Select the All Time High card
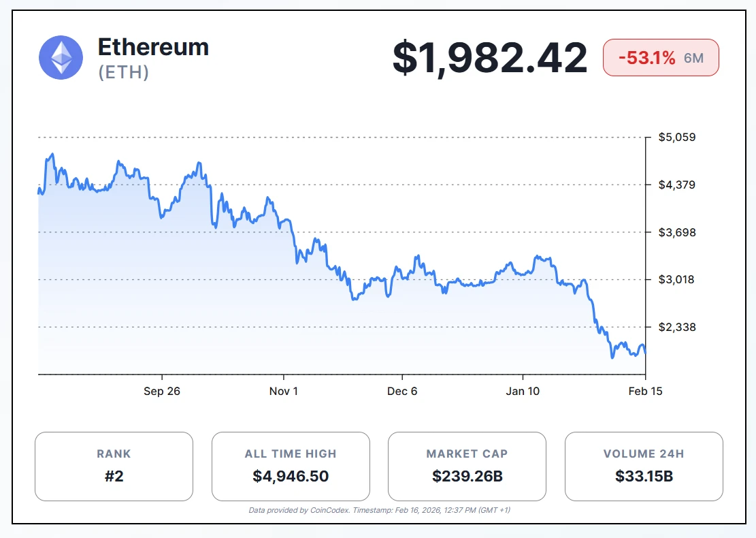 tap(291, 466)
